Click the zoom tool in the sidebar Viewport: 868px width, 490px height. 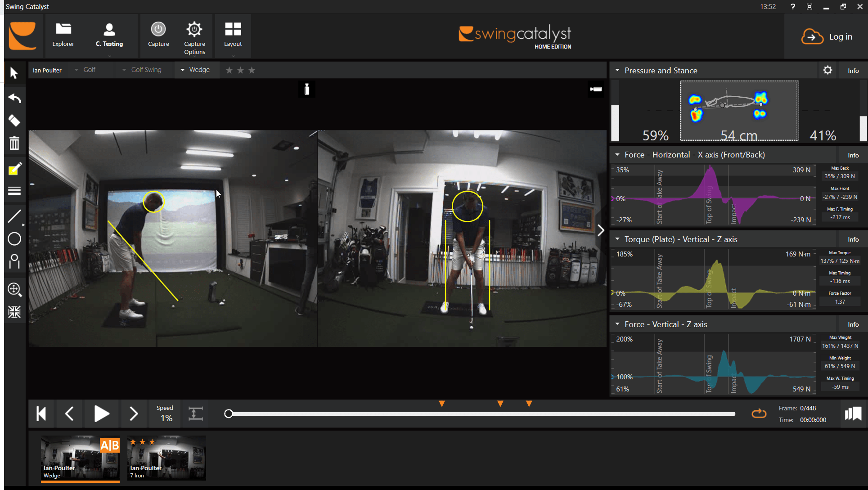click(x=14, y=290)
